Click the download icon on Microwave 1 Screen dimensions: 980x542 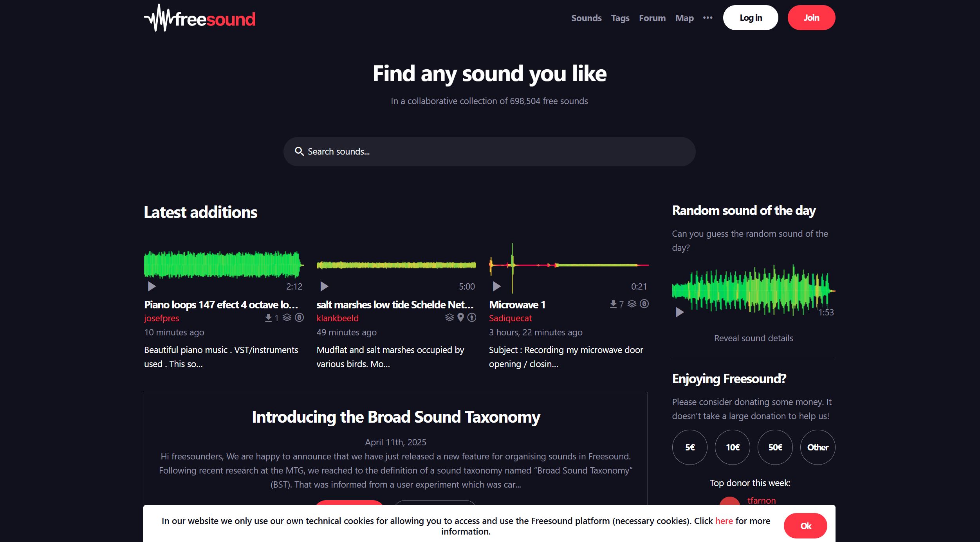pyautogui.click(x=613, y=304)
